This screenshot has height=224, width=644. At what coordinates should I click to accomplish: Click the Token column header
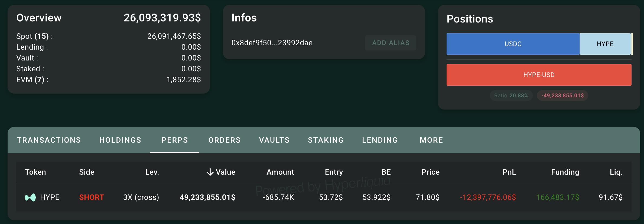click(35, 172)
